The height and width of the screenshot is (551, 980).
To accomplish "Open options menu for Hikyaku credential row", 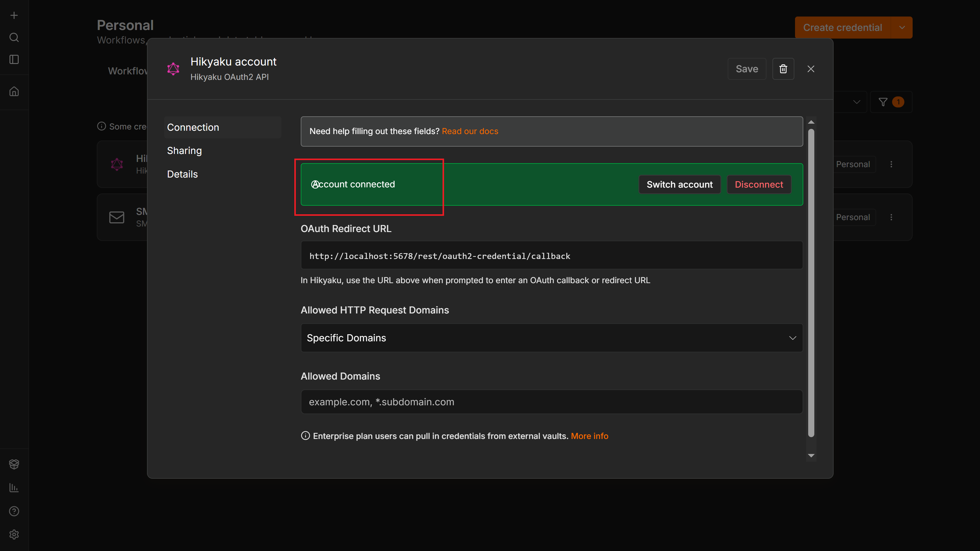I will point(891,164).
